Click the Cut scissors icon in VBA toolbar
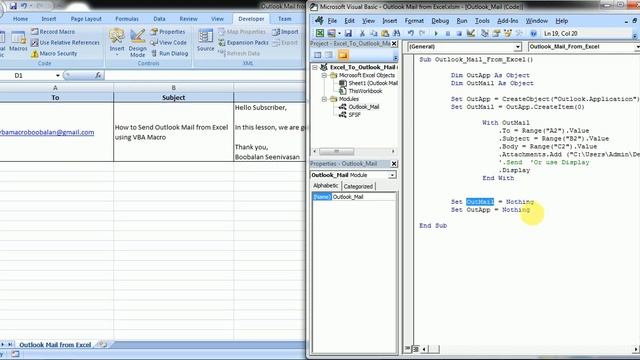Screen dimensions: 640x360 (362, 33)
